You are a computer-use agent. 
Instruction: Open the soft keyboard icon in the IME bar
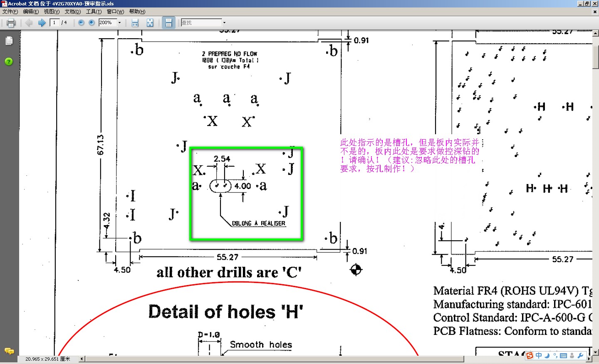(x=564, y=356)
